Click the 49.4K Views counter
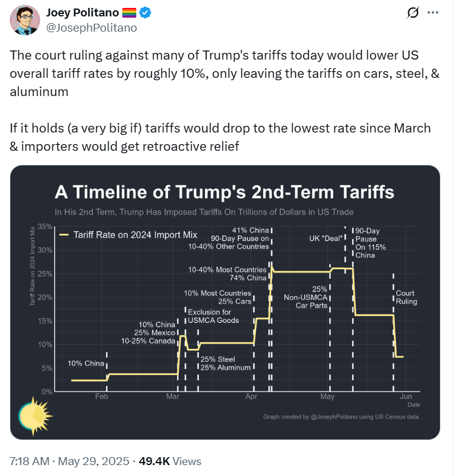457x476 pixels. click(172, 461)
